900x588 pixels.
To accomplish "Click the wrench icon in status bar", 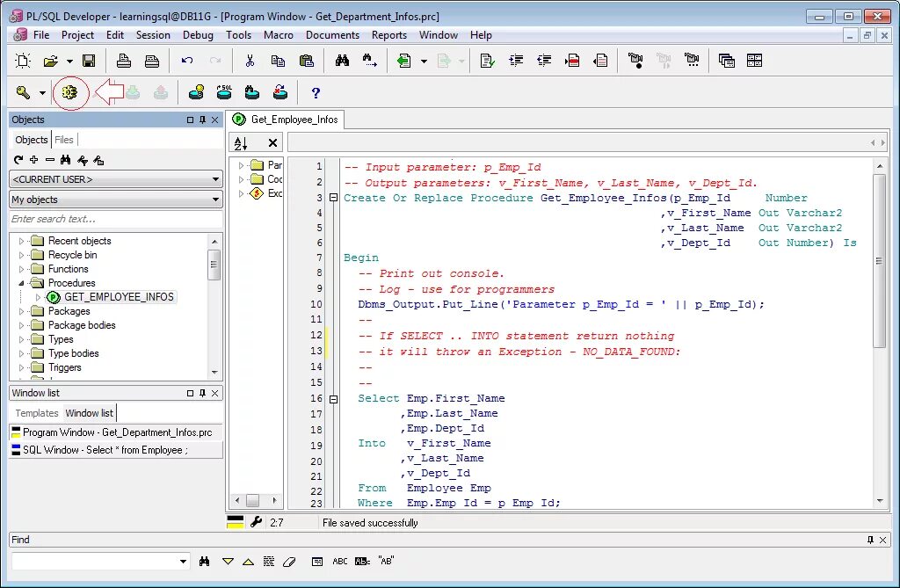I will pyautogui.click(x=256, y=522).
